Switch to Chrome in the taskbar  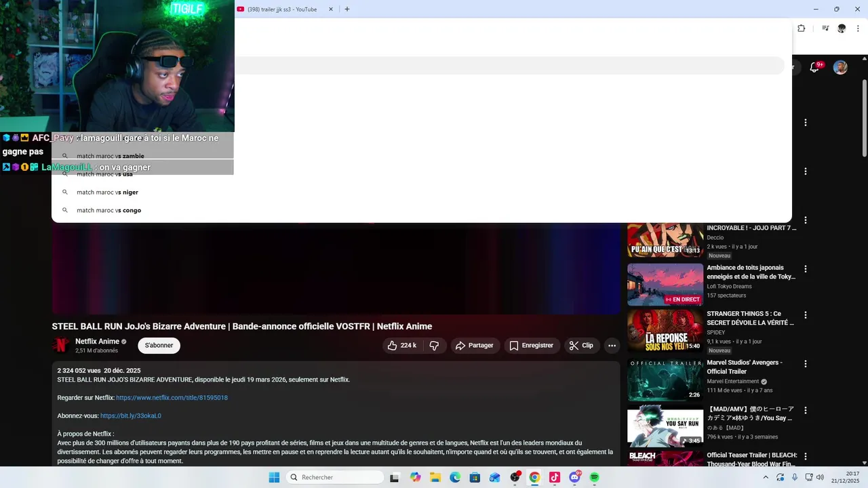534,477
